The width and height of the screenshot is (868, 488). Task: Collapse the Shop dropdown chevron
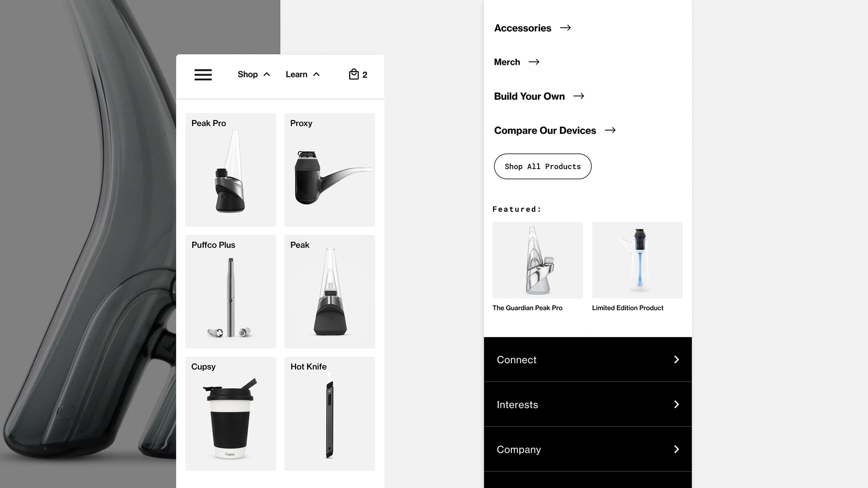coord(267,74)
